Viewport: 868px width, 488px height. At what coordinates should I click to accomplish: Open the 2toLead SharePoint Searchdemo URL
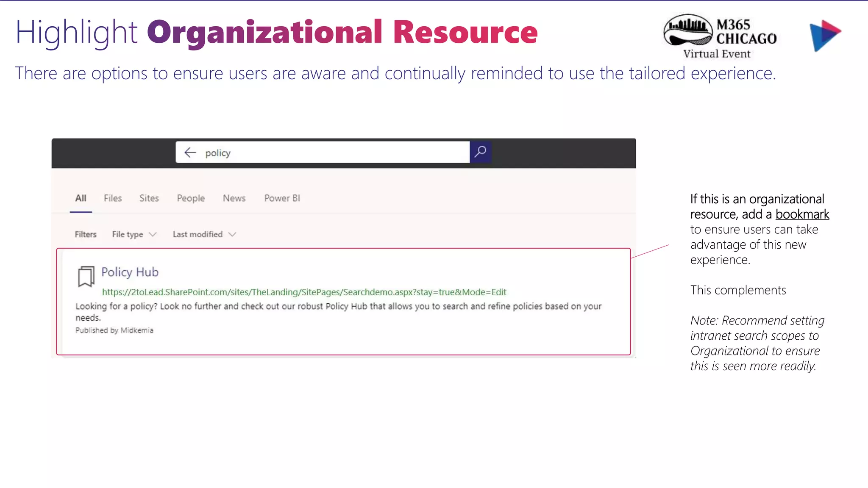point(304,292)
